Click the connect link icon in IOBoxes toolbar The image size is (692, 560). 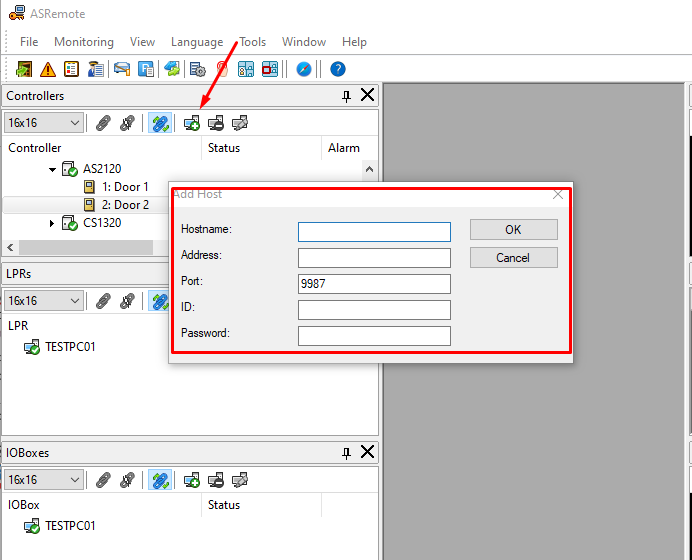103,480
